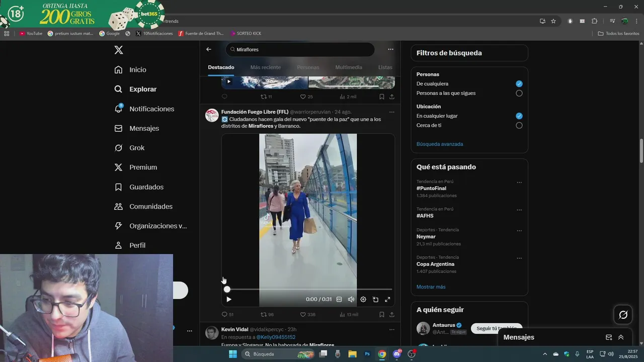Image resolution: width=644 pixels, height=362 pixels.
Task: Expand video to fullscreen
Action: [x=387, y=299]
